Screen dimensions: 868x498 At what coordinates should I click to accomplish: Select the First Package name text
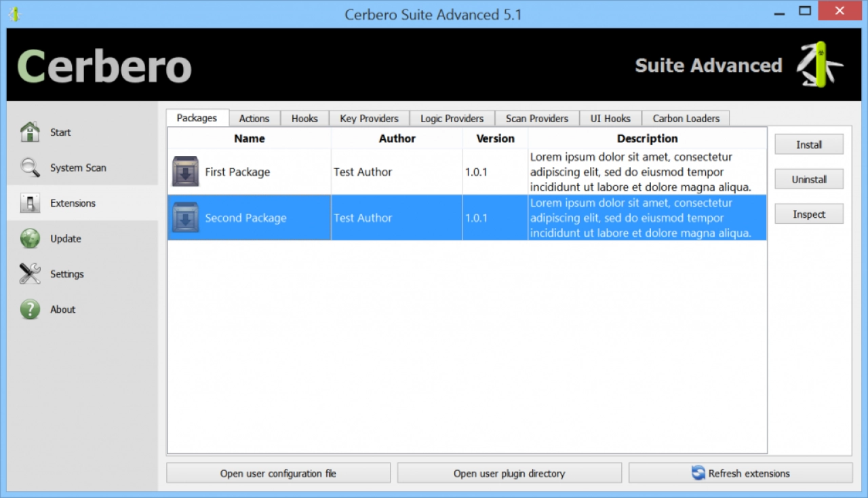coord(237,172)
